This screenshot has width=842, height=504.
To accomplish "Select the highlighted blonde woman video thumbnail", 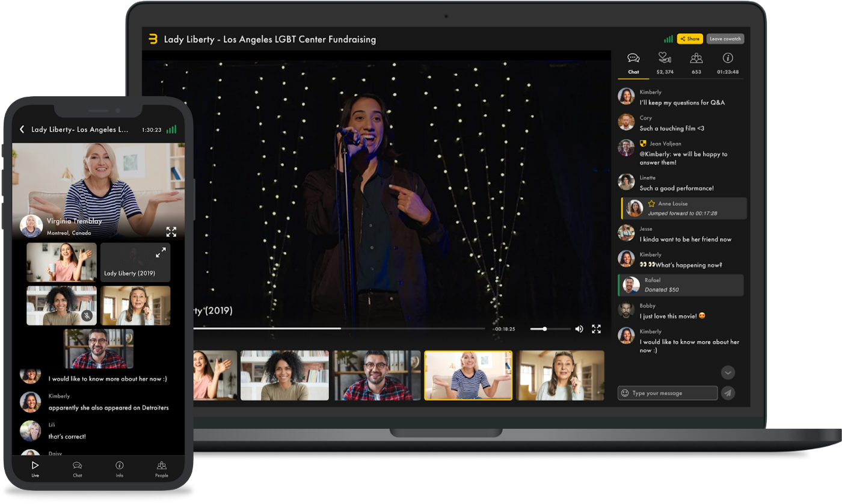I will (x=469, y=375).
